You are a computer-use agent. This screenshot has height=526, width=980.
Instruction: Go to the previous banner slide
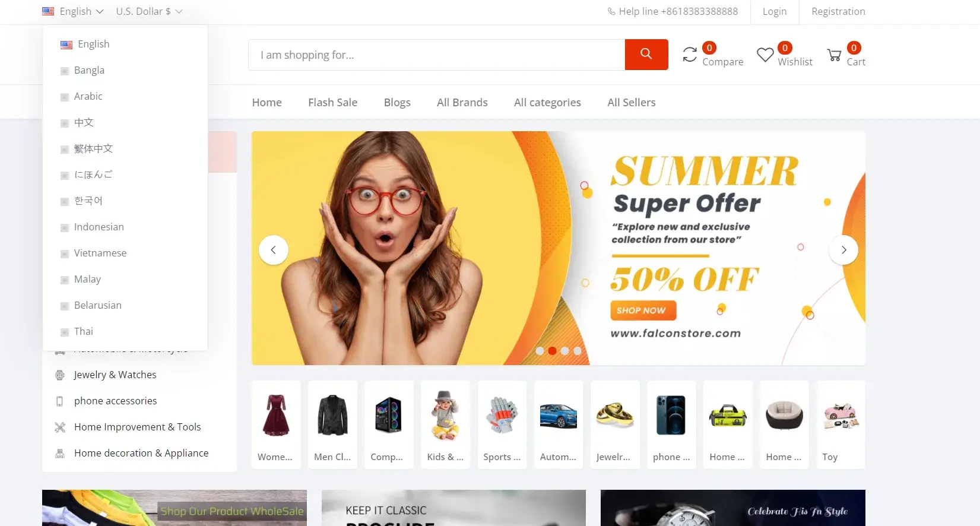point(273,250)
